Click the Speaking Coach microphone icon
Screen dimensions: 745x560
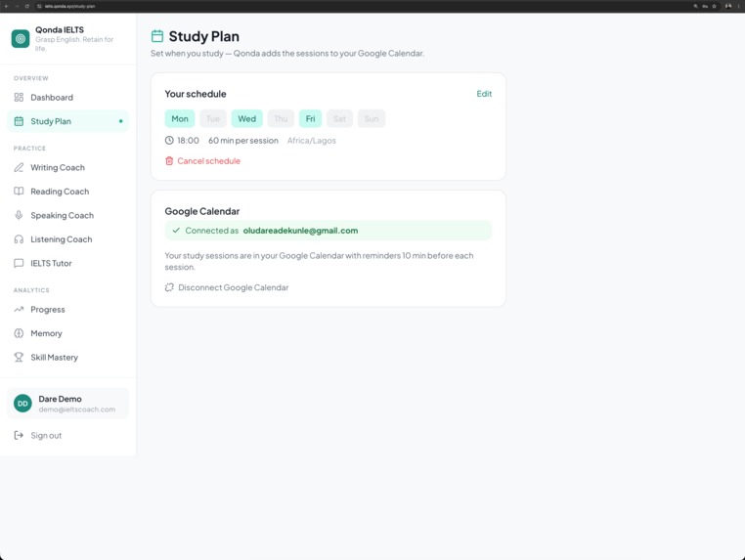coord(19,215)
